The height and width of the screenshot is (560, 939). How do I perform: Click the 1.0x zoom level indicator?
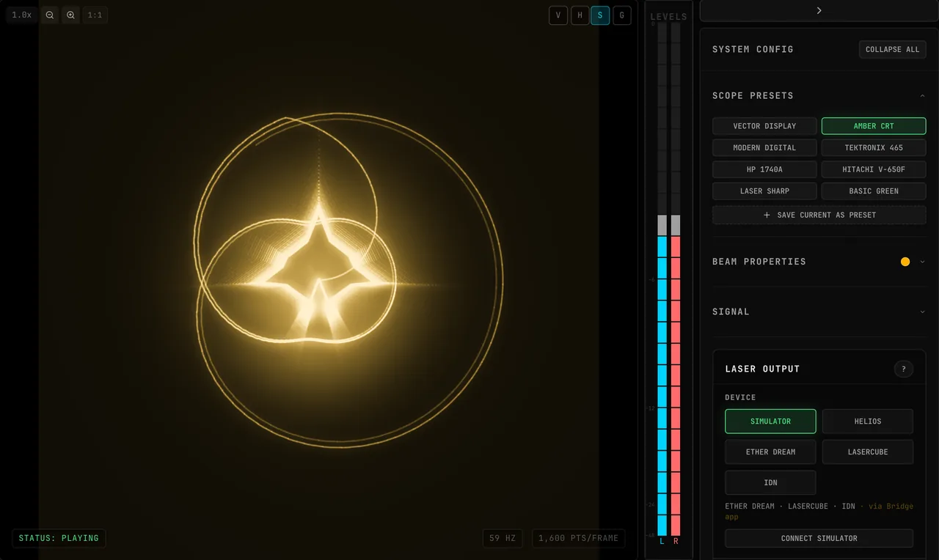22,15
